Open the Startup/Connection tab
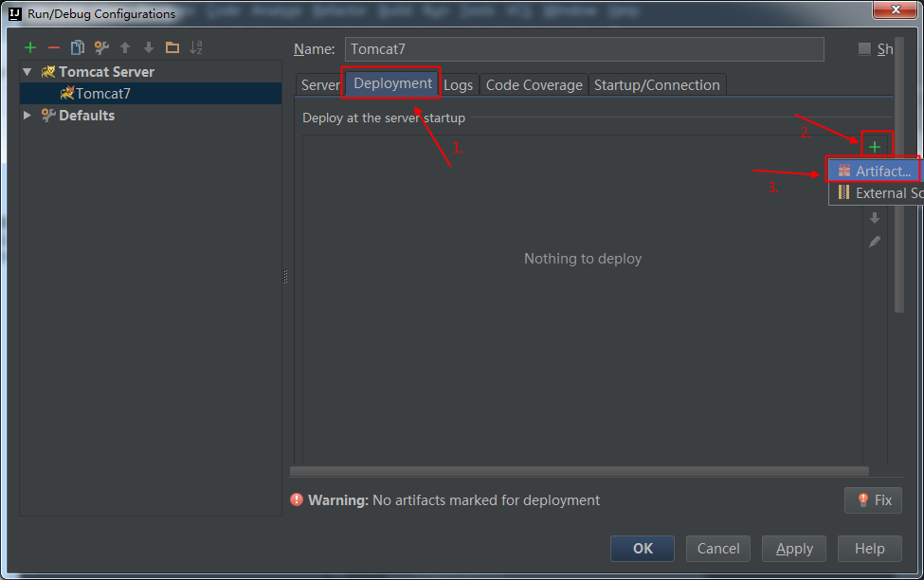924x580 pixels. click(x=657, y=85)
